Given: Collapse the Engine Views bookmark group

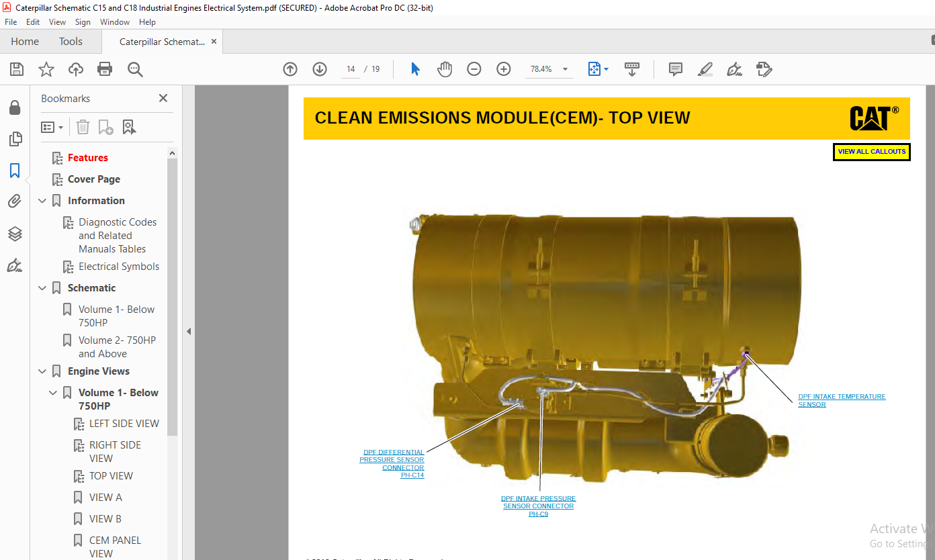Looking at the screenshot, I should 42,371.
